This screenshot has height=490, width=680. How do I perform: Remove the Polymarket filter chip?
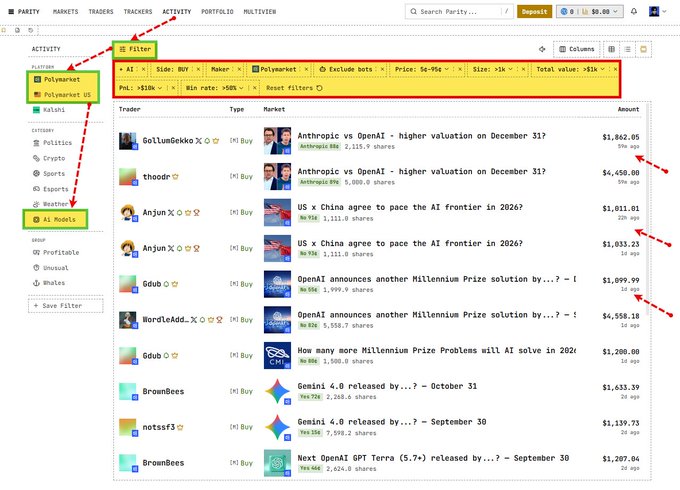tap(306, 69)
